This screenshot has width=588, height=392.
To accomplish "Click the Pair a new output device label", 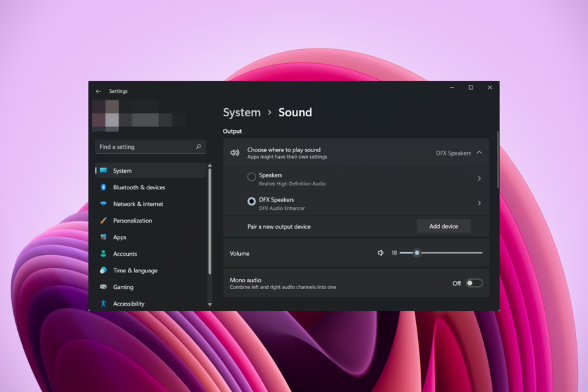I will (279, 227).
